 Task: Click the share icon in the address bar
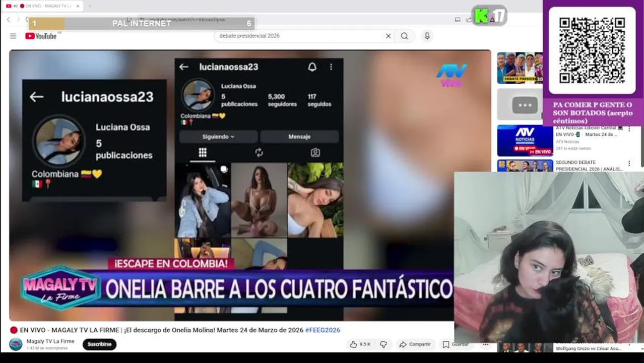pos(469,20)
